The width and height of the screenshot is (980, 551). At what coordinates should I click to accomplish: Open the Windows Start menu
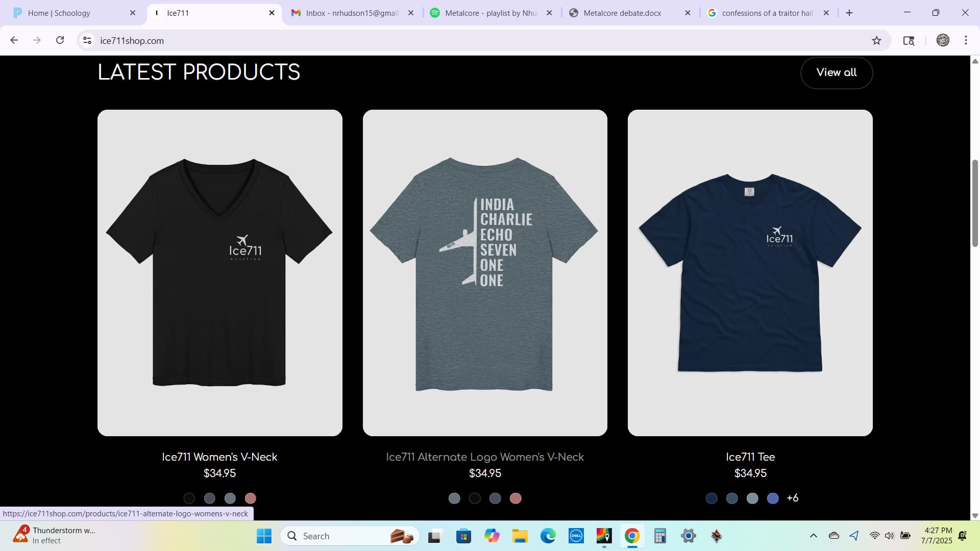(x=264, y=536)
